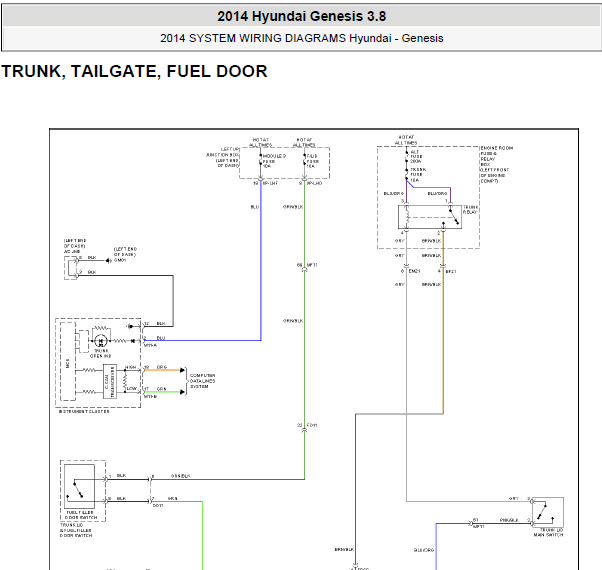The width and height of the screenshot is (602, 570).
Task: Click the TRUNK RELAY label
Action: [x=470, y=210]
